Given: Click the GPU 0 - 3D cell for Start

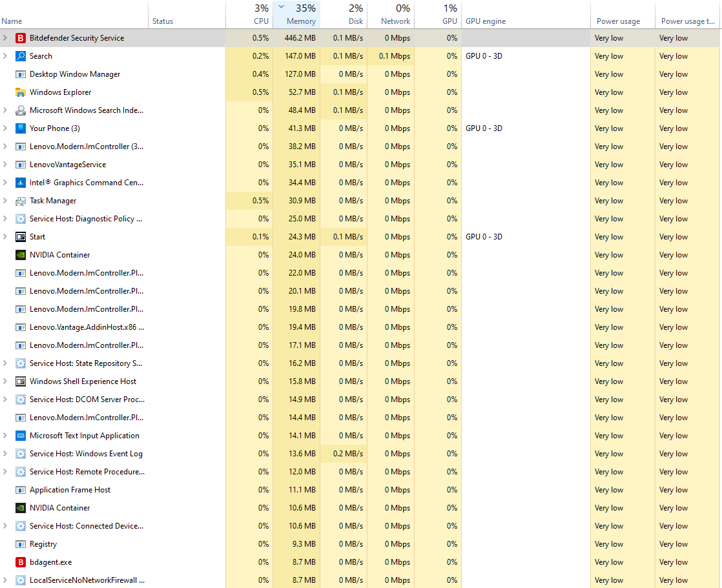Looking at the screenshot, I should tap(484, 237).
